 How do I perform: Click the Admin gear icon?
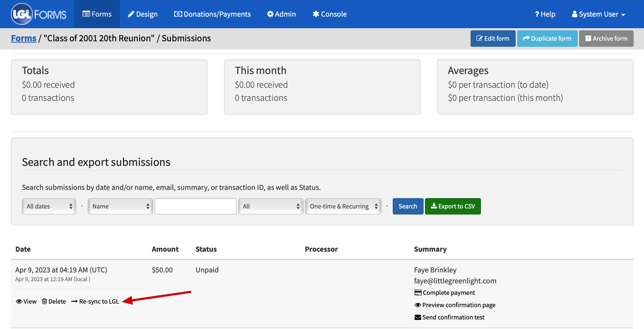pyautogui.click(x=270, y=14)
